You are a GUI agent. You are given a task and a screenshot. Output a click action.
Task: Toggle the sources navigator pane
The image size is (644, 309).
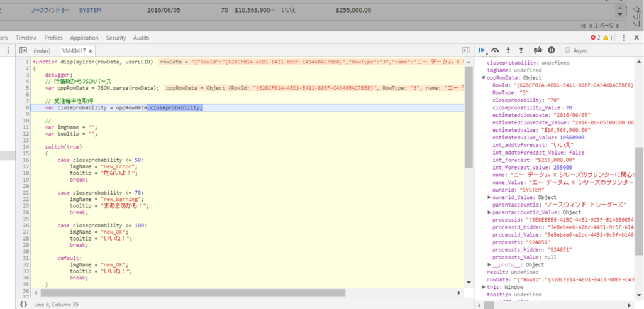click(x=23, y=50)
